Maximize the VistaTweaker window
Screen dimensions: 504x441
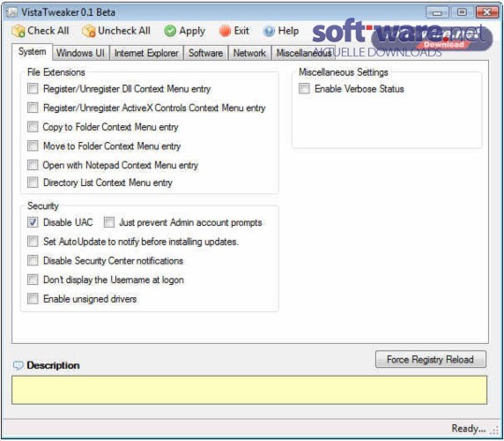pyautogui.click(x=462, y=12)
